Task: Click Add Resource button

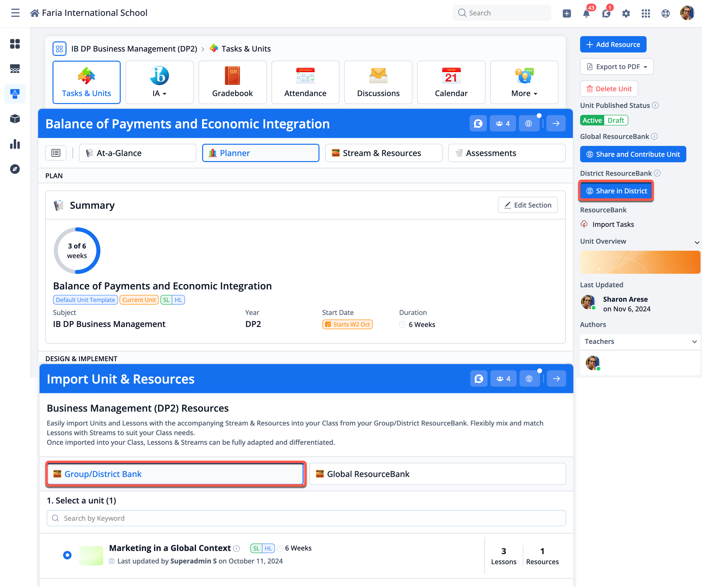Action: pyautogui.click(x=613, y=45)
